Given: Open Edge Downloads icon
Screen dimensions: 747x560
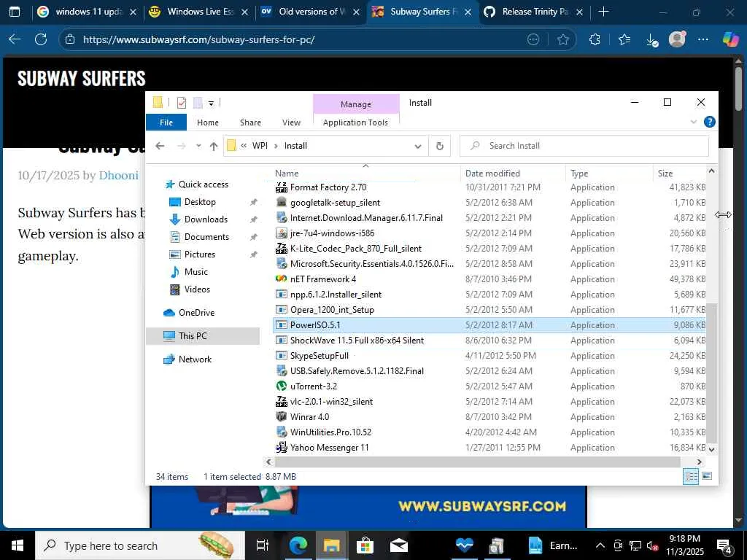Looking at the screenshot, I should (652, 39).
